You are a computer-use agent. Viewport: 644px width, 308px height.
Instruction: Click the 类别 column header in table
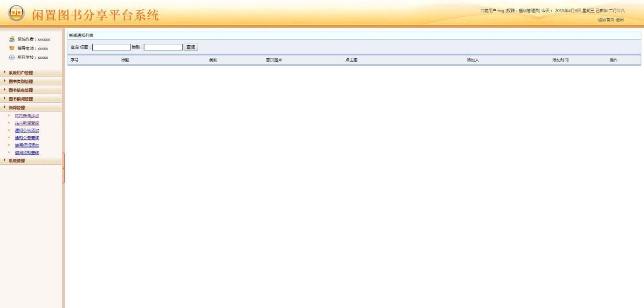213,60
